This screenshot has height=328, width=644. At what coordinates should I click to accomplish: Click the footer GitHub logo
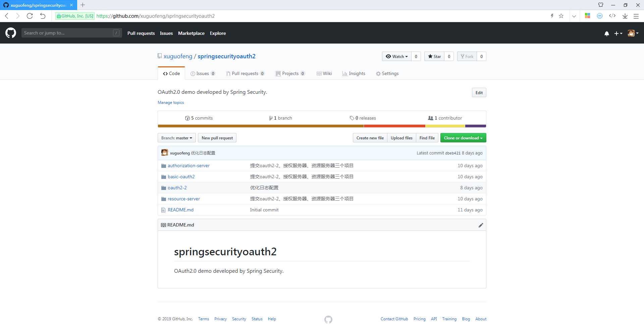(x=328, y=319)
